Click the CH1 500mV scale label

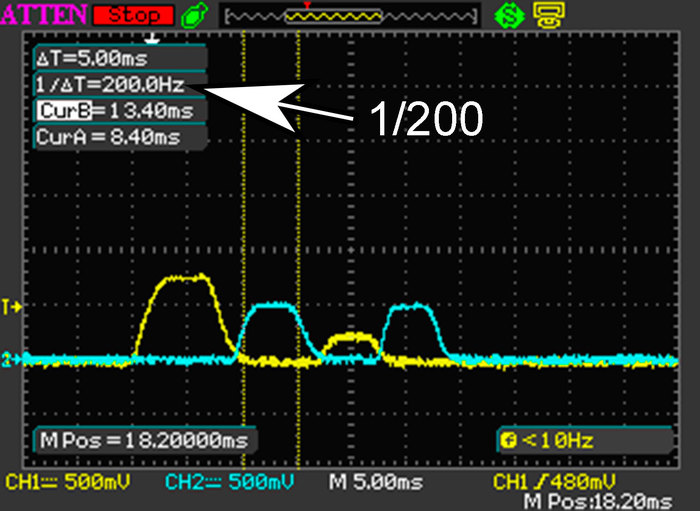pos(68,482)
